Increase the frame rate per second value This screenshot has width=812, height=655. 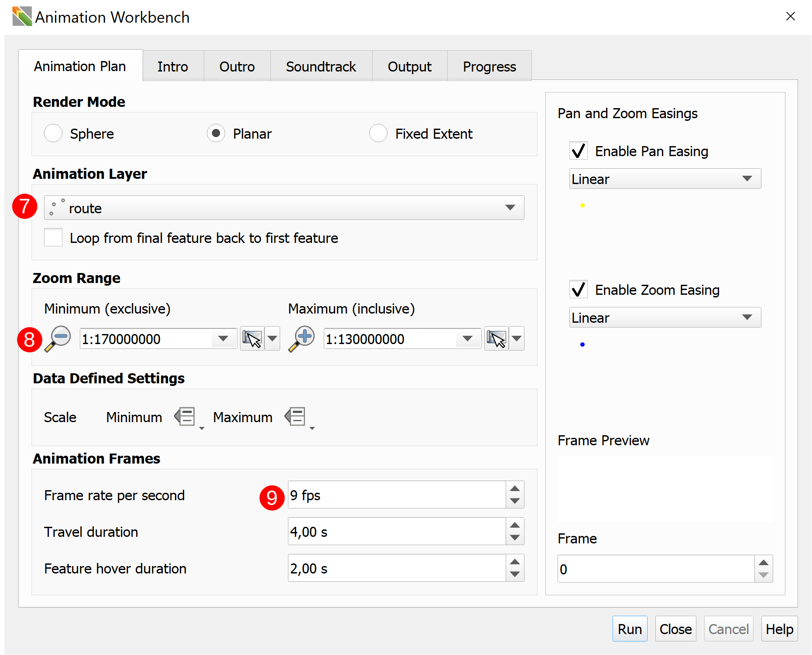pyautogui.click(x=515, y=488)
